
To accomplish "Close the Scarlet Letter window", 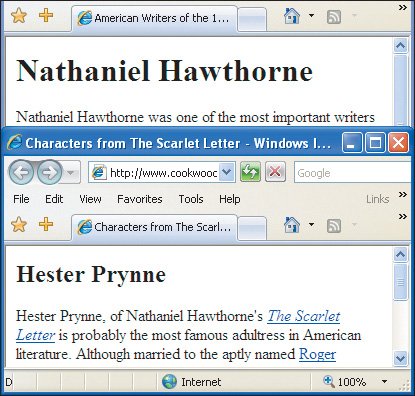I will click(398, 143).
